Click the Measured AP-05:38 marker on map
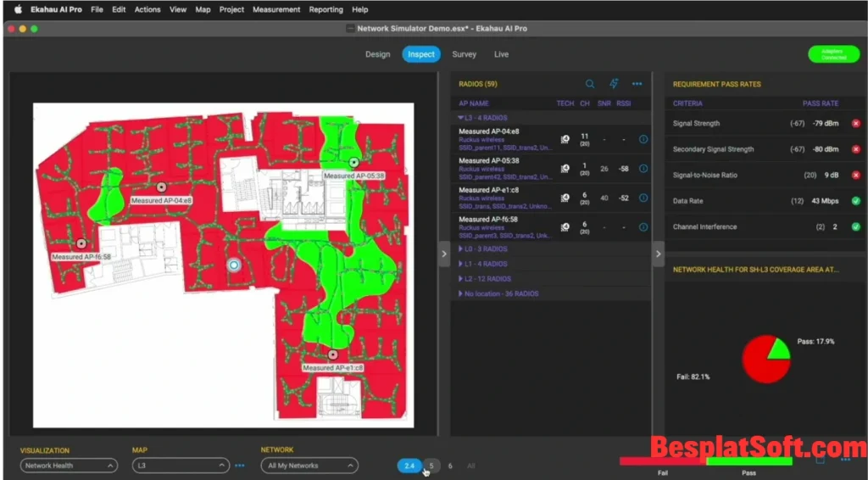 click(353, 162)
